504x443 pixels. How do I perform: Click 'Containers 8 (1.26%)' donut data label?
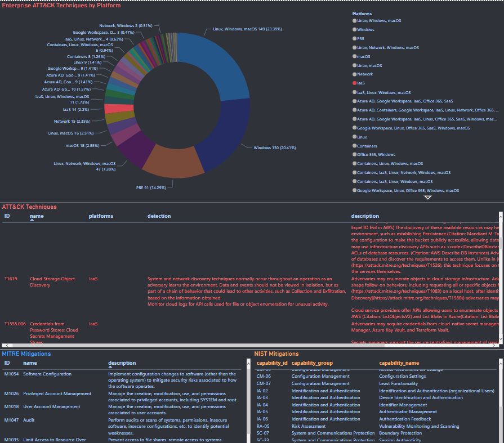click(x=86, y=56)
